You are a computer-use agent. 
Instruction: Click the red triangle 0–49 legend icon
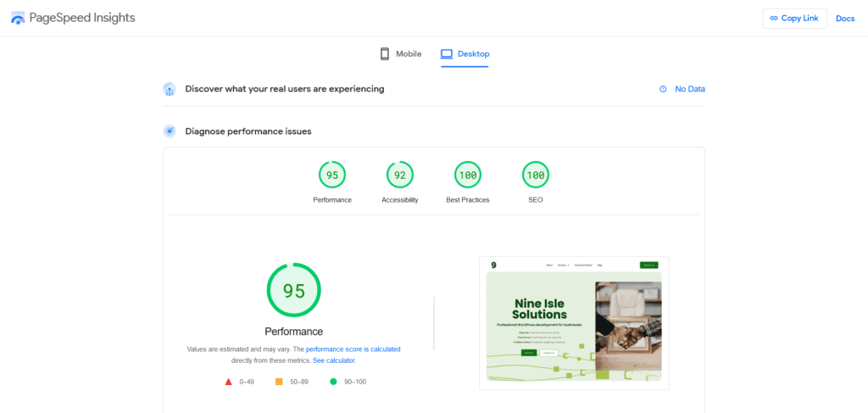pos(229,382)
